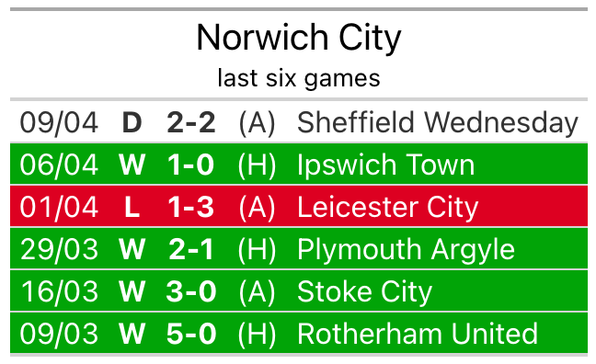596x364 pixels.
Task: Select the 09/04 match date
Action: tap(59, 123)
